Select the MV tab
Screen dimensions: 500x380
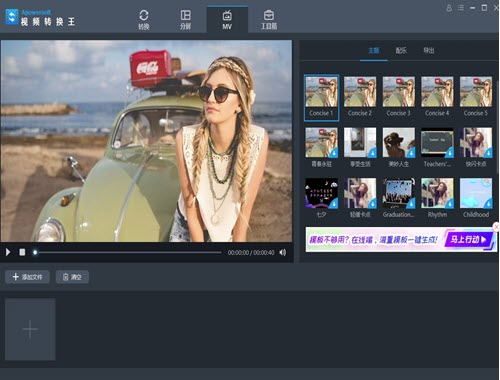click(x=227, y=19)
